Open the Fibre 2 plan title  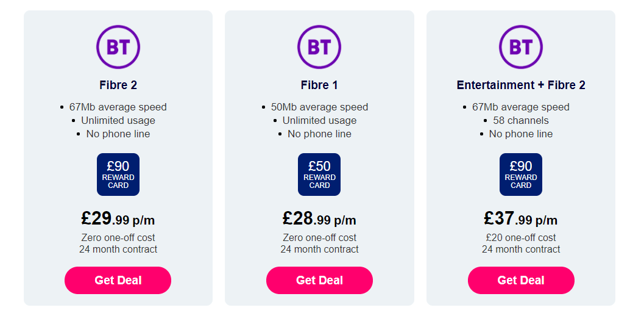point(118,85)
